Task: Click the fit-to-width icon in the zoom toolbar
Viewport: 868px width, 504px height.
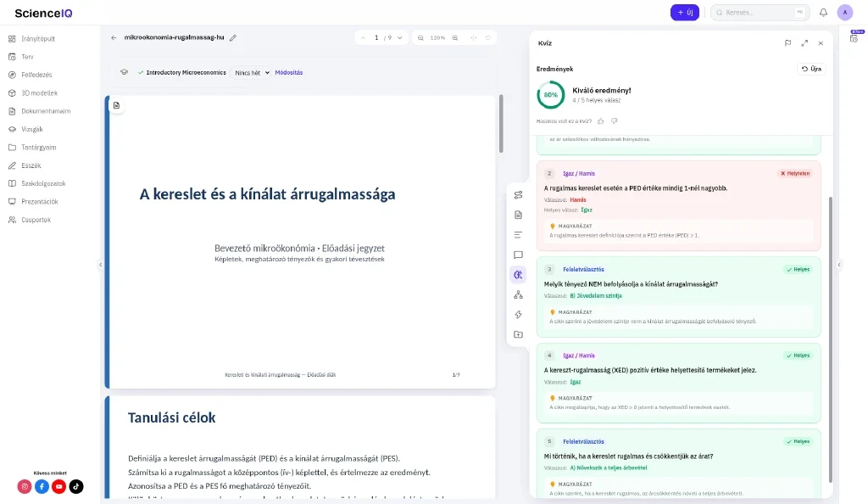Action: click(x=473, y=37)
